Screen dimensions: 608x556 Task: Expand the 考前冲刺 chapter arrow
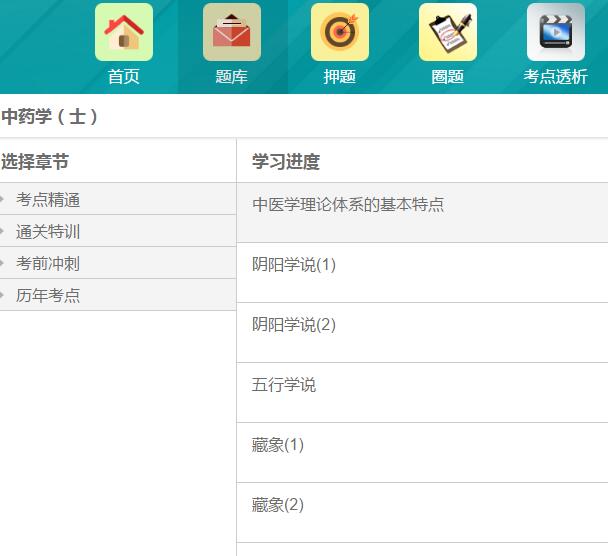point(2,263)
